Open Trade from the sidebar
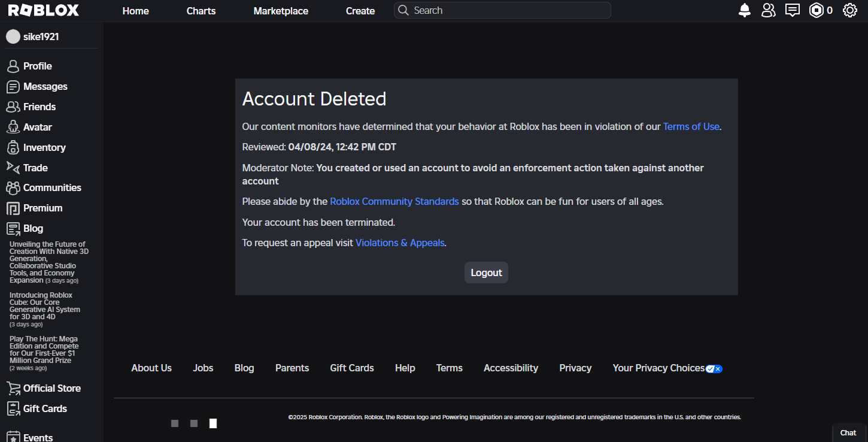This screenshot has width=868, height=442. 33,168
